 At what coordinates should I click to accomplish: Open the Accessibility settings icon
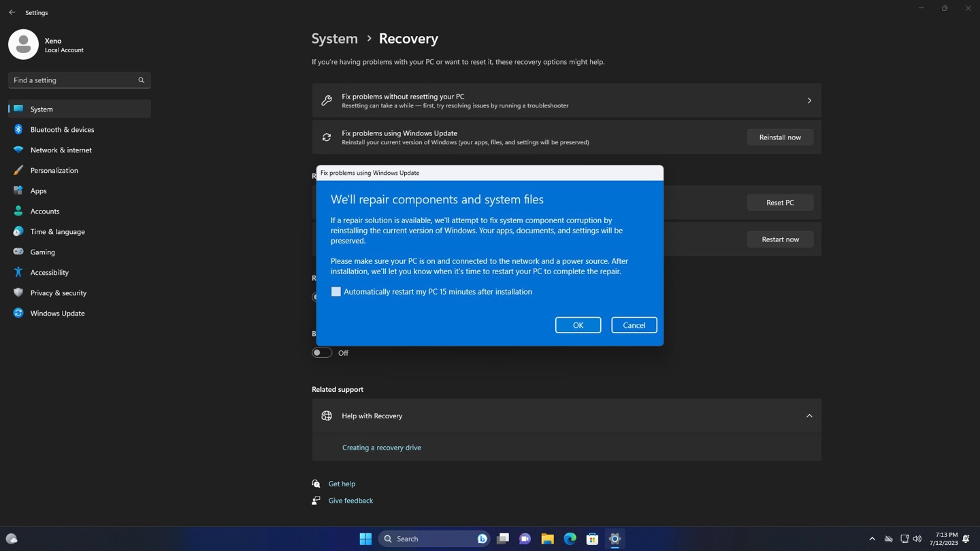click(x=18, y=272)
